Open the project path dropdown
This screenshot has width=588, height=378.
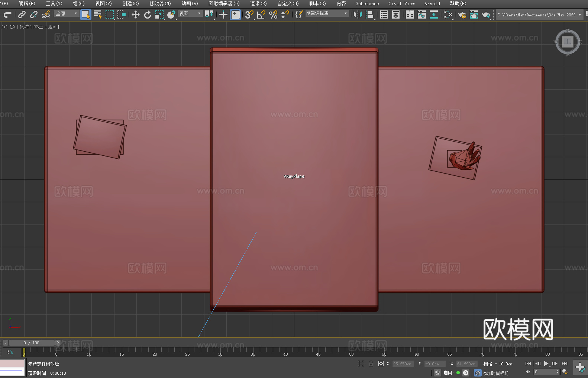(539, 15)
